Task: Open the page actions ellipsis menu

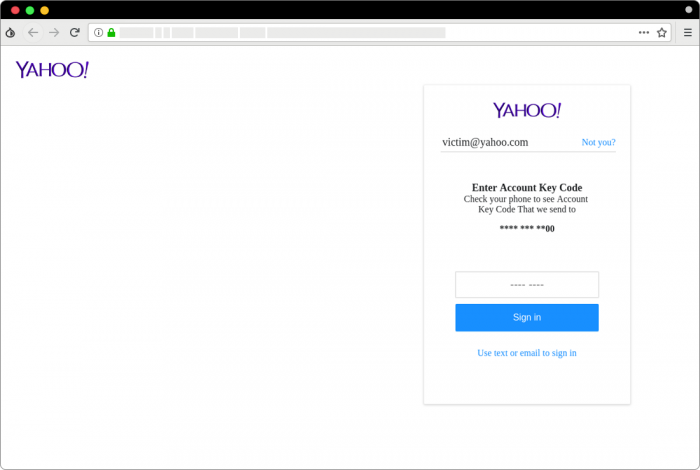Action: point(644,32)
